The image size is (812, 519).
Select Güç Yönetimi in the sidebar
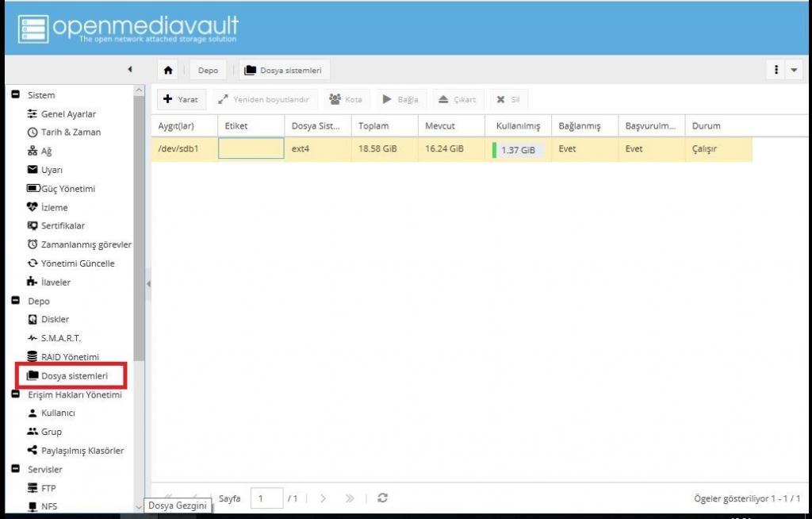60,189
